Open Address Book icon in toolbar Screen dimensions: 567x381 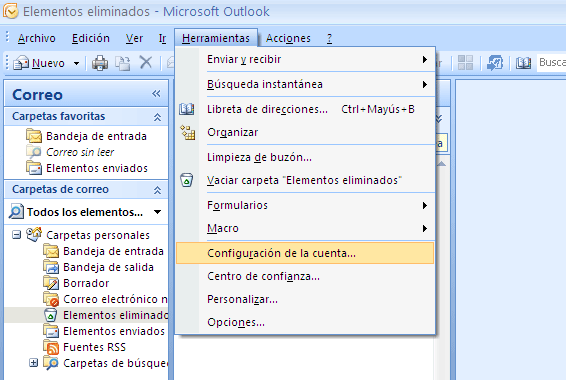point(523,63)
